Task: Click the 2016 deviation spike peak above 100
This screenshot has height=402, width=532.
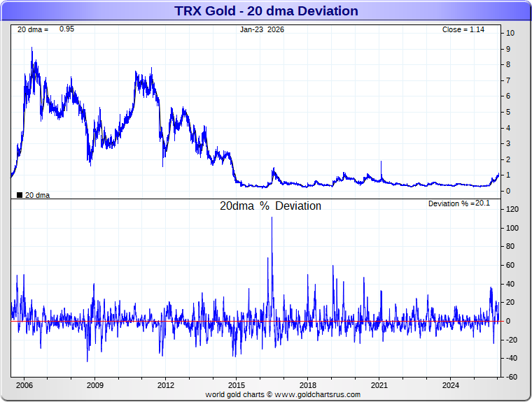Action: click(x=272, y=218)
